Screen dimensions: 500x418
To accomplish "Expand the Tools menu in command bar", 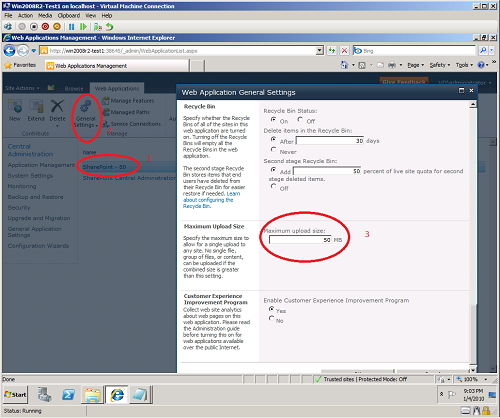I will [x=464, y=65].
